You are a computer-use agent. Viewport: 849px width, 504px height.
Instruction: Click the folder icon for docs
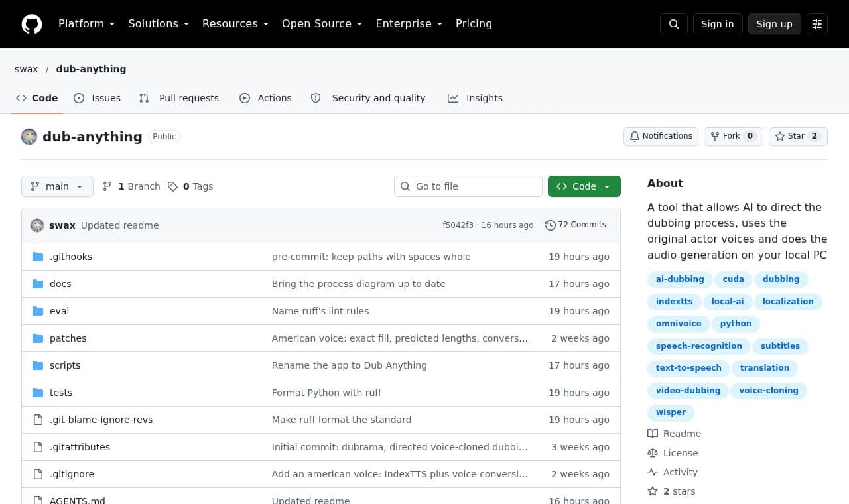click(x=38, y=284)
